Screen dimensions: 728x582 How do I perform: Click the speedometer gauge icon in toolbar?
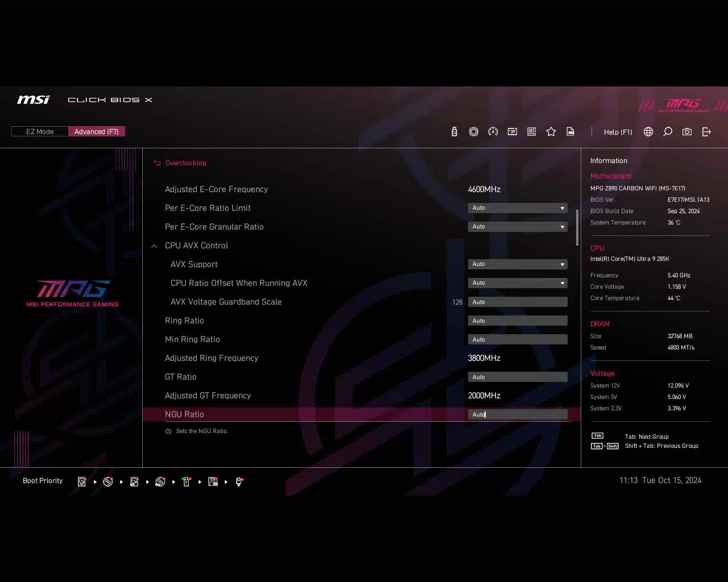(x=493, y=132)
